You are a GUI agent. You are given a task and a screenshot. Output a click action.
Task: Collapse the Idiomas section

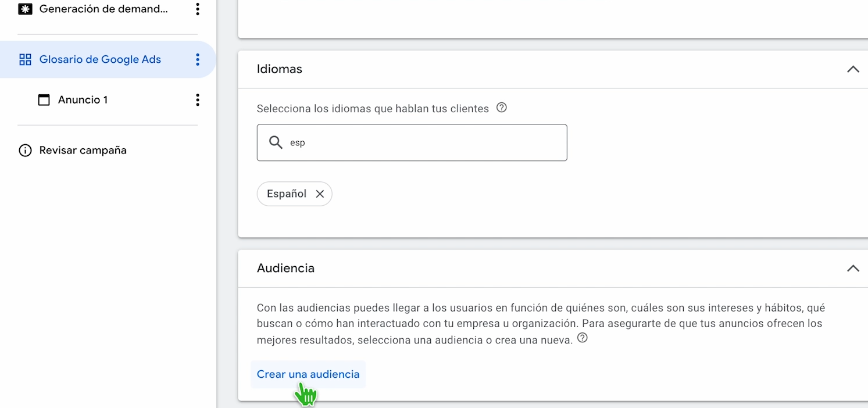[x=852, y=69]
